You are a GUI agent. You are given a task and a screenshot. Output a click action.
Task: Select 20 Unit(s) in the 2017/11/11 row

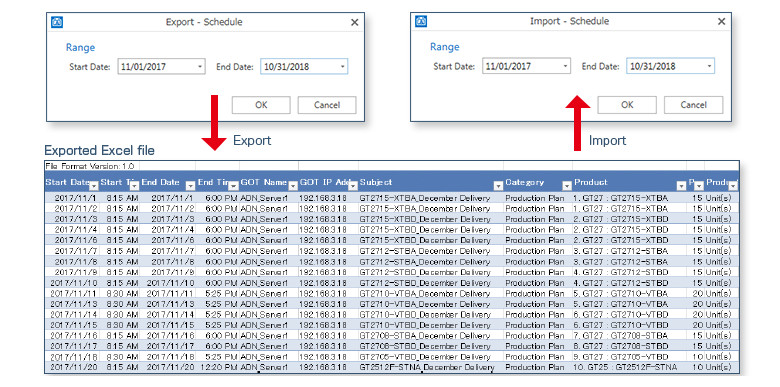point(712,293)
